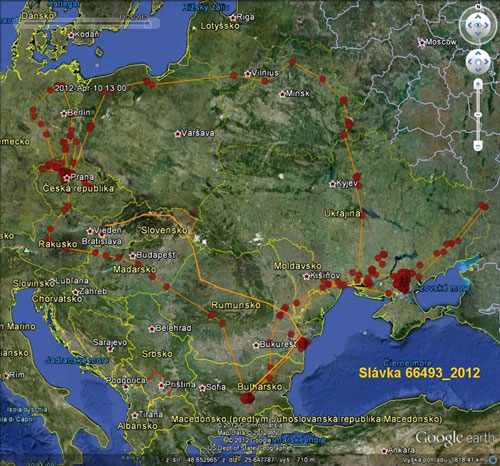Click the eye icon in the look joystick
500x466 pixels.
pos(478,25)
